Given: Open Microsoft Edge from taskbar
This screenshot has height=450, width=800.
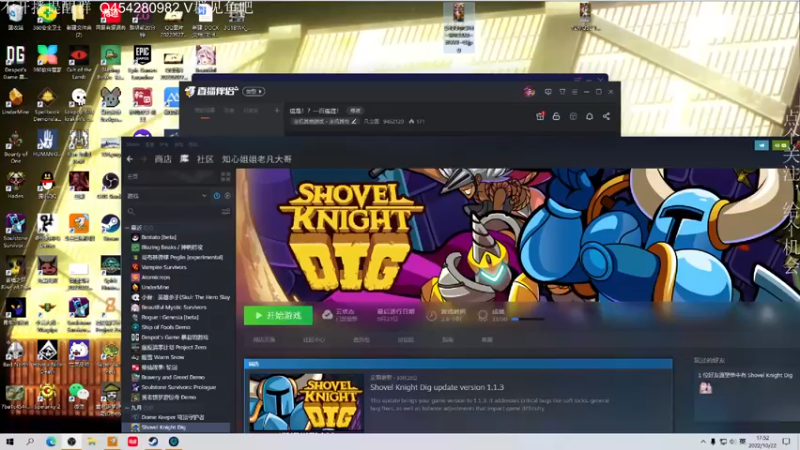Looking at the screenshot, I should pos(51,441).
